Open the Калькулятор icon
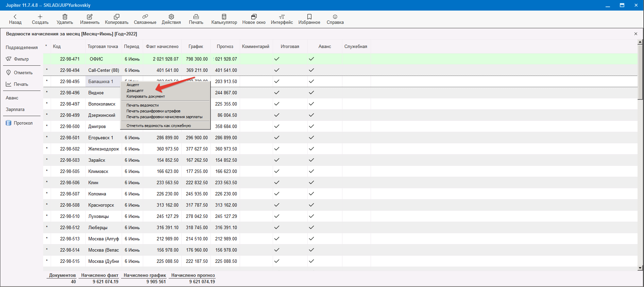The height and width of the screenshot is (287, 644). [224, 16]
